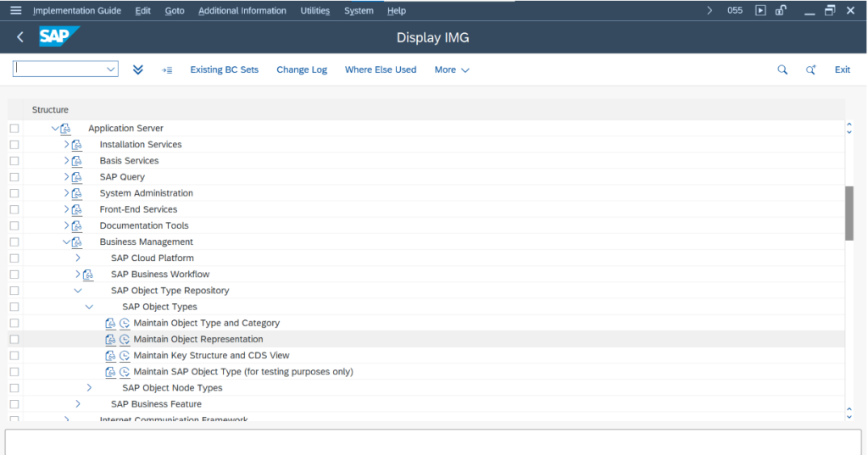Open the System menu

click(x=359, y=10)
